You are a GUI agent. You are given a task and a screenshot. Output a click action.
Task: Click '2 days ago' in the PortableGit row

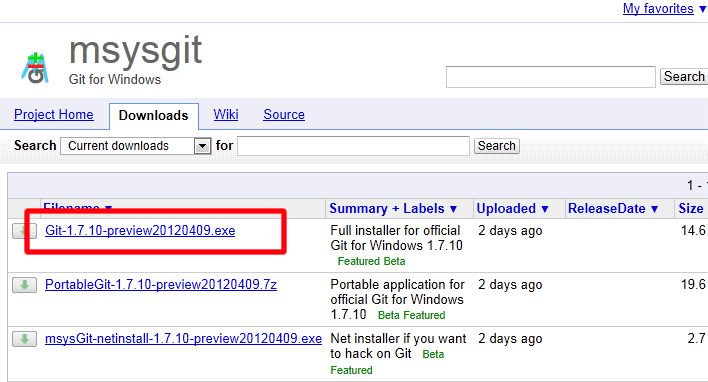pos(510,285)
